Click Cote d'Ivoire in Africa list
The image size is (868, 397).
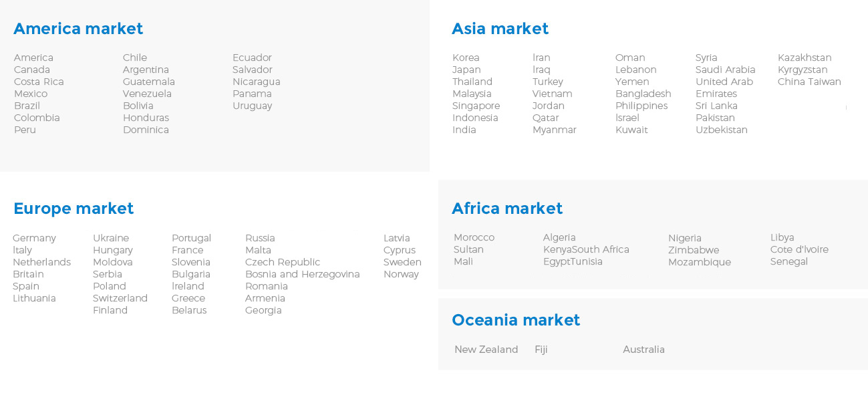pos(799,249)
